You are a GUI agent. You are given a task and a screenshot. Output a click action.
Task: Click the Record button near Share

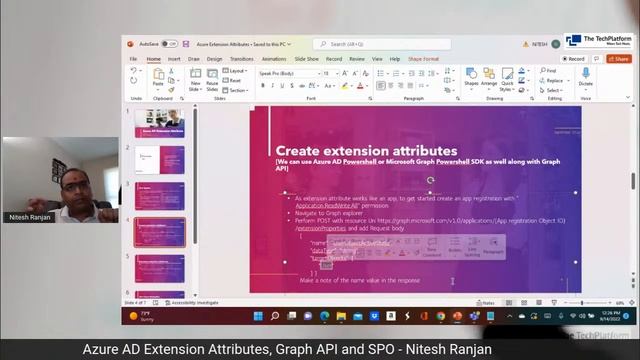pyautogui.click(x=574, y=59)
